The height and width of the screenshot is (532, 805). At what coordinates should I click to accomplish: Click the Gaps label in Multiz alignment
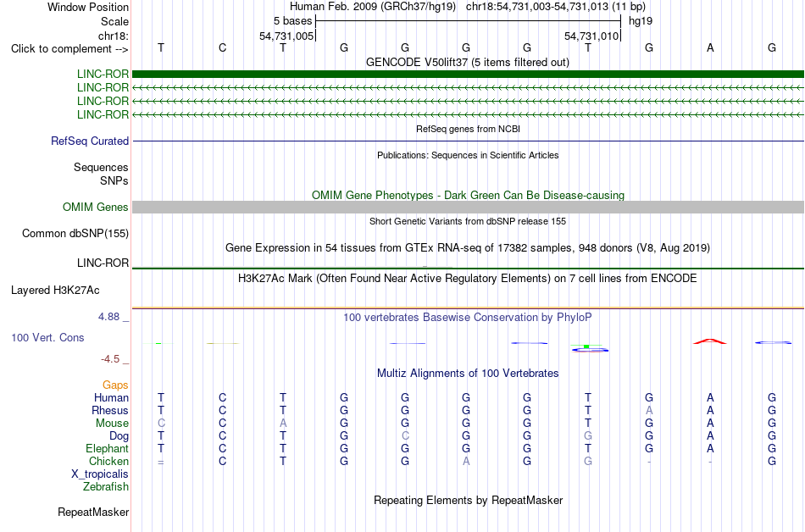115,385
